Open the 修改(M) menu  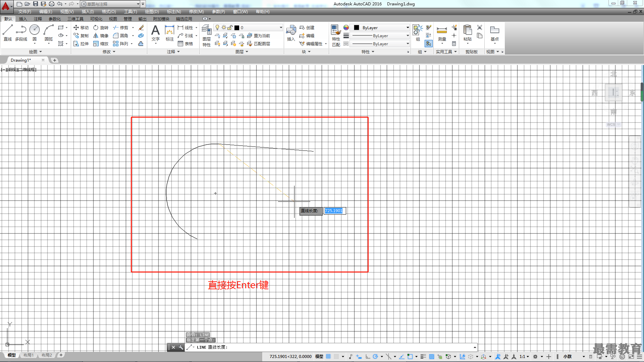pos(196,12)
